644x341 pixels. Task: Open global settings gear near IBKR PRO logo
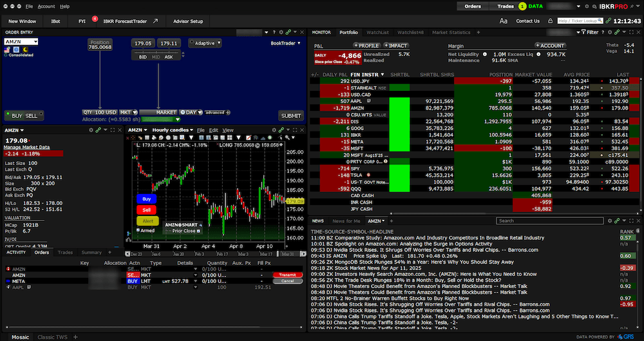tap(587, 6)
